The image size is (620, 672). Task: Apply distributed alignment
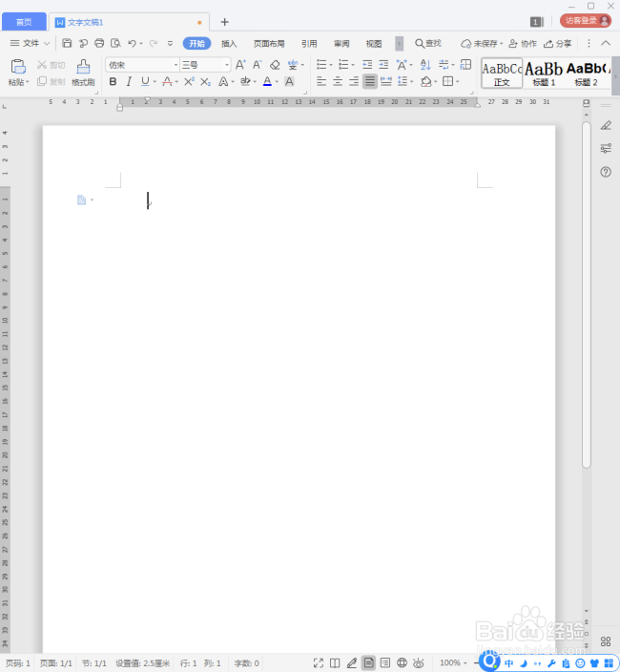(x=385, y=81)
